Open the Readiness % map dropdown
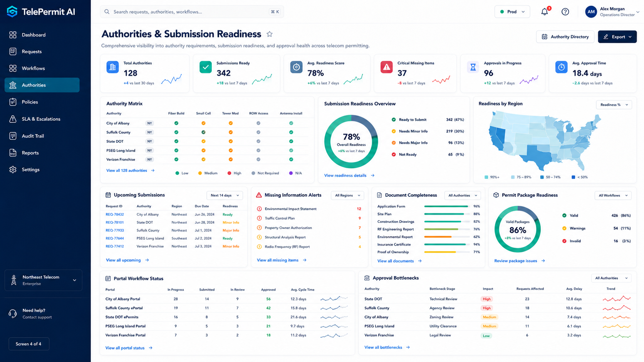The image size is (644, 362). click(614, 105)
